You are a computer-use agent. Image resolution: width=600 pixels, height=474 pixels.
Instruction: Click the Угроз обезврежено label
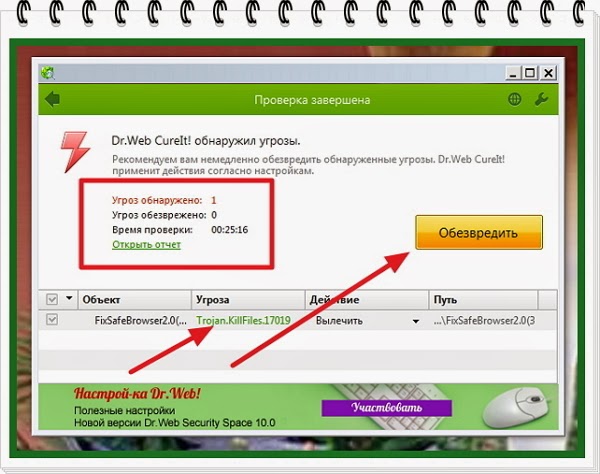click(x=159, y=215)
